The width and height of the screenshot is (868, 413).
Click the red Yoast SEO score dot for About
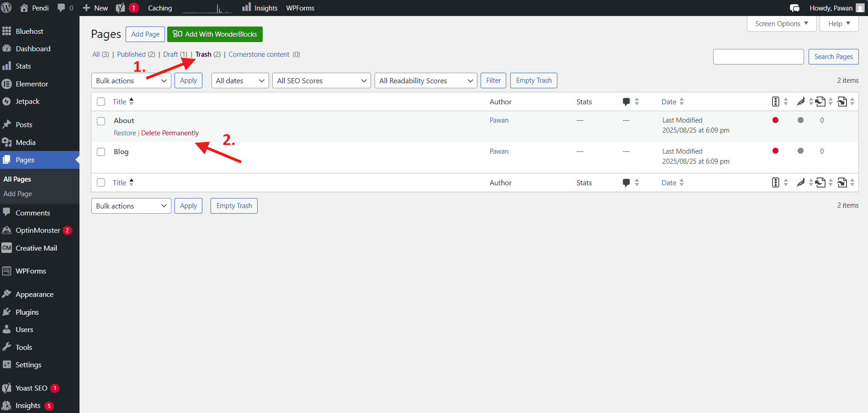click(775, 120)
